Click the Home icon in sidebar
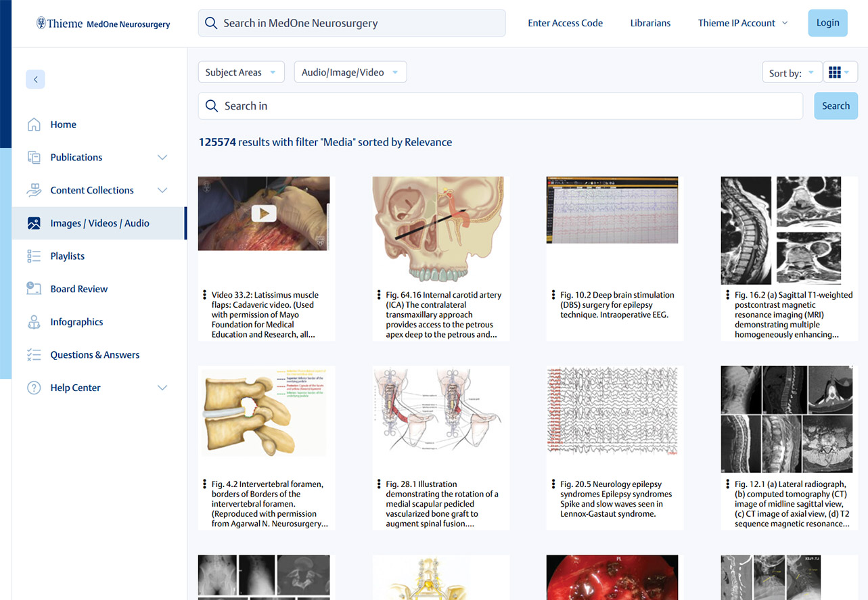 click(x=34, y=124)
